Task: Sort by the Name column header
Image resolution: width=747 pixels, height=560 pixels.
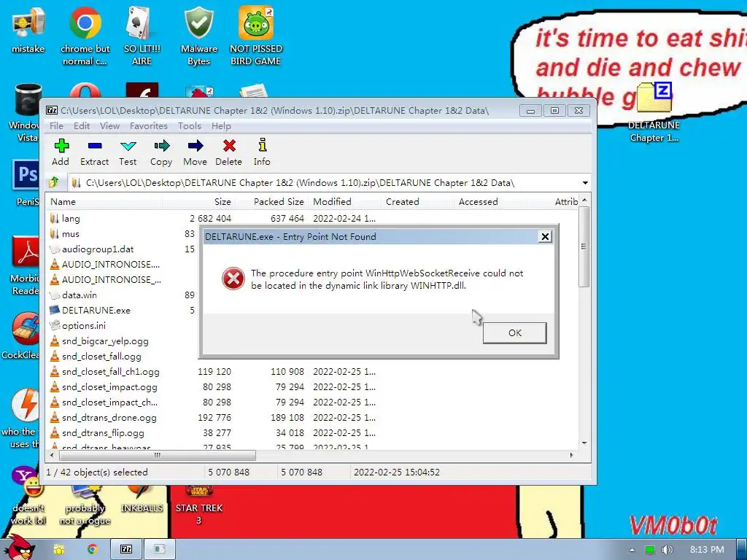Action: 104,201
